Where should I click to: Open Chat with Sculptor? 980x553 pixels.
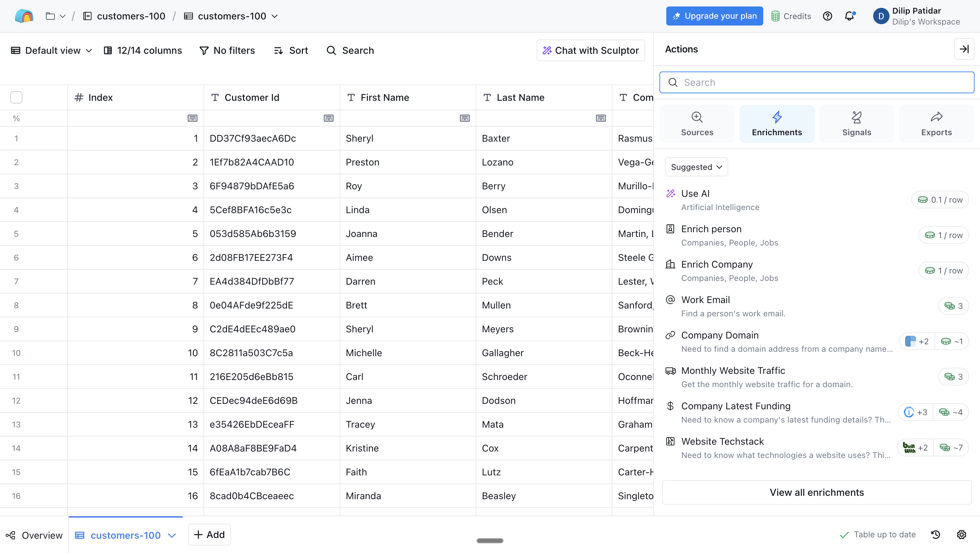pos(590,50)
